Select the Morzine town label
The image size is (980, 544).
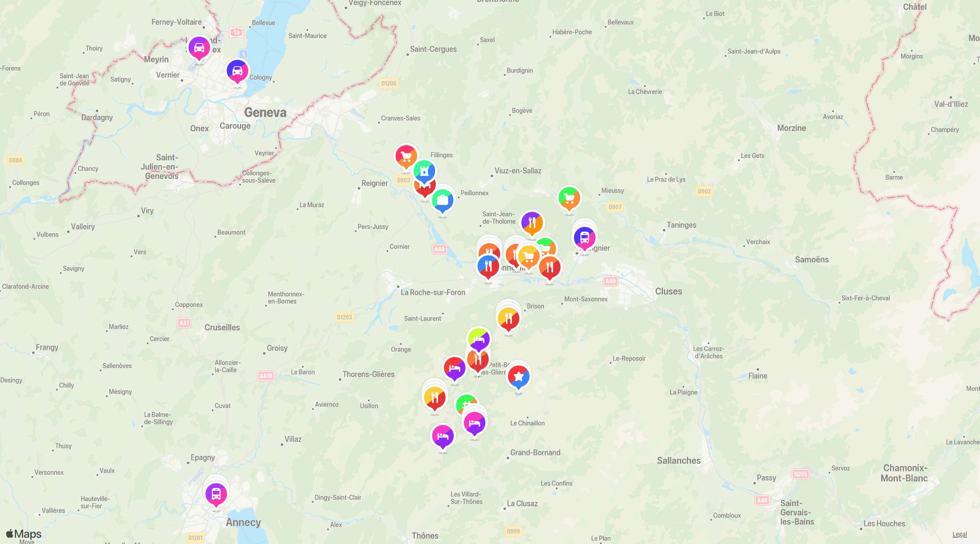[791, 128]
